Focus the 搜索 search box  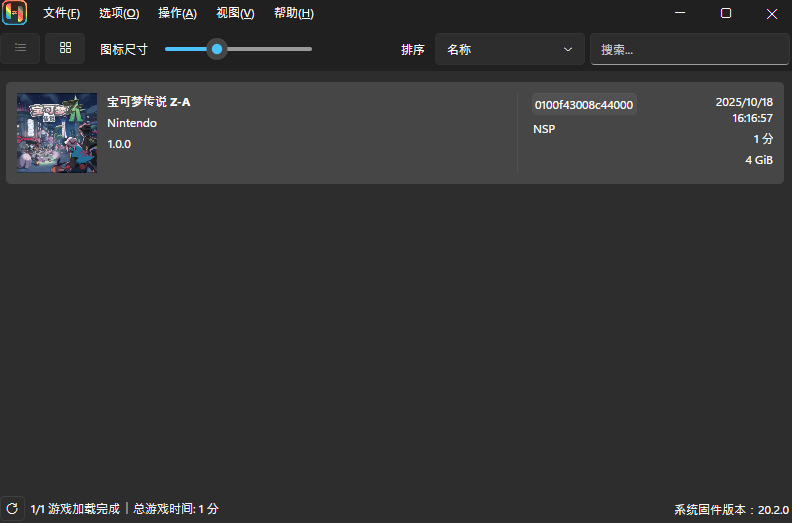pos(689,49)
